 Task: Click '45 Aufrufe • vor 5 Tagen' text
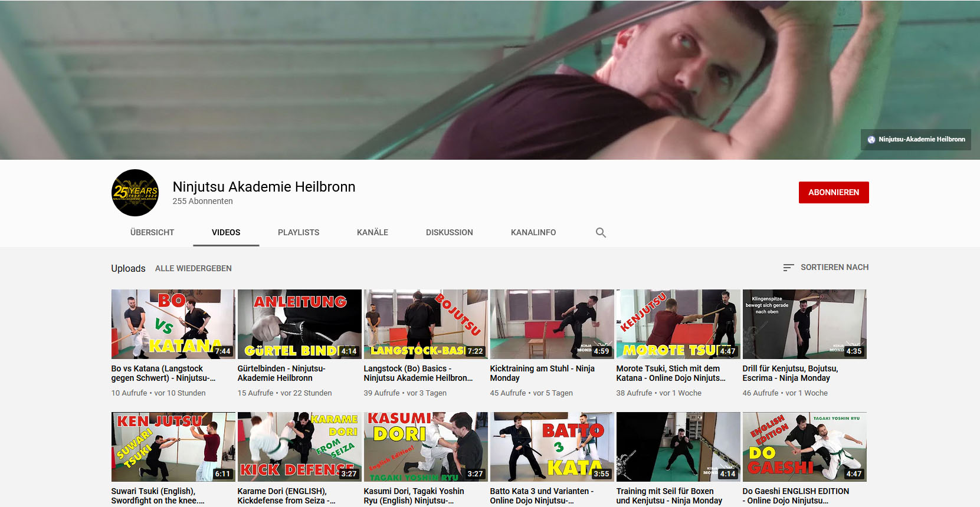532,393
